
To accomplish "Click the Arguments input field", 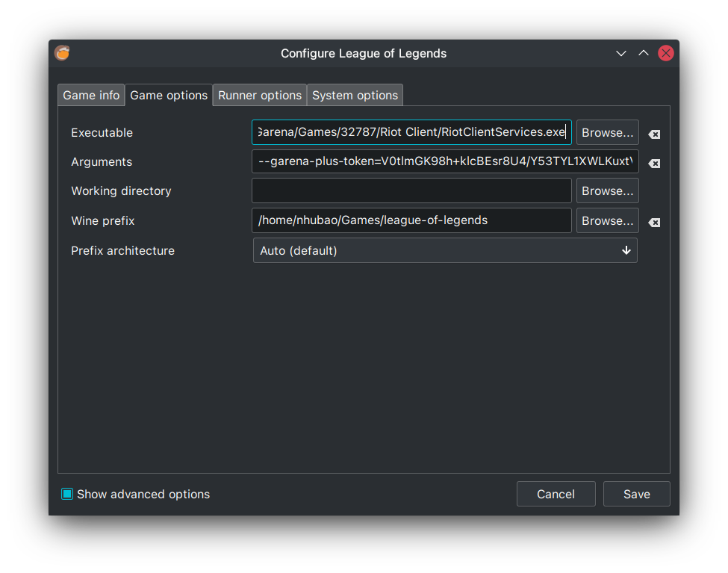I will (445, 161).
